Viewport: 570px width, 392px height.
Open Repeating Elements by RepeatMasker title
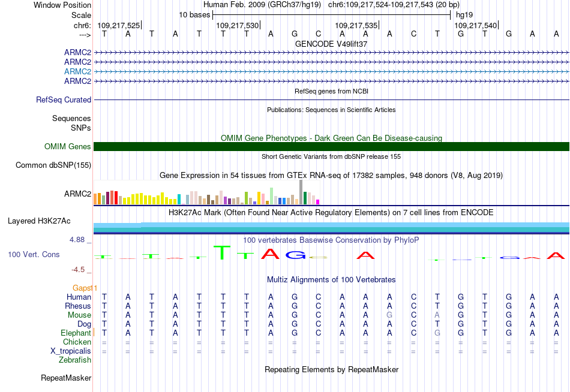pyautogui.click(x=331, y=369)
